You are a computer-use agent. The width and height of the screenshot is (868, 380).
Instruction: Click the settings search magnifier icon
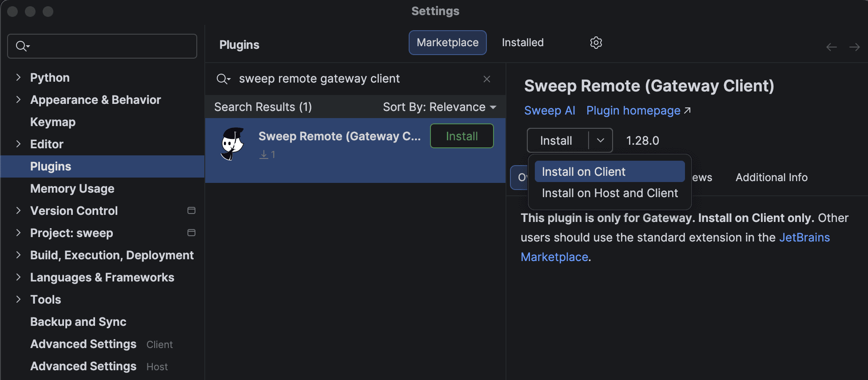click(22, 46)
